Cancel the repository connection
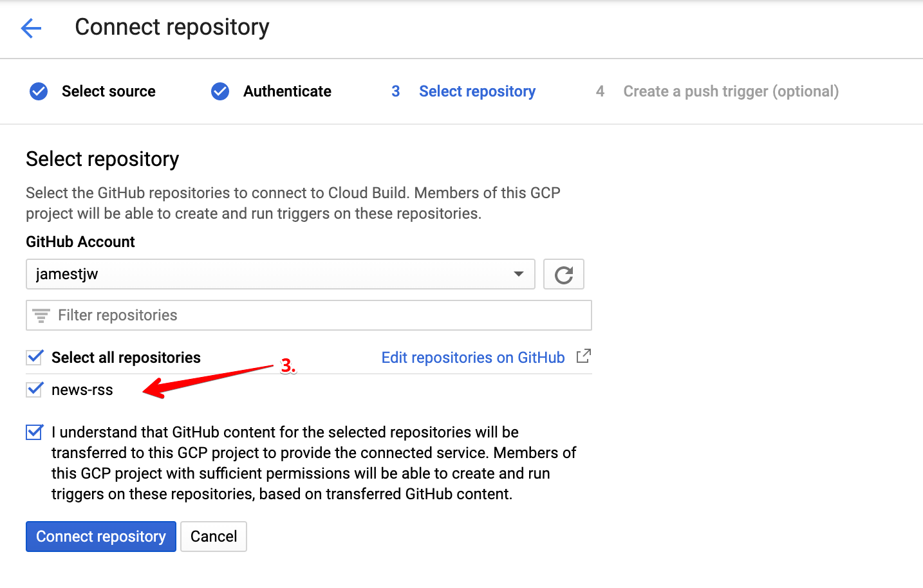Screen dimensions: 923x588 pos(213,536)
